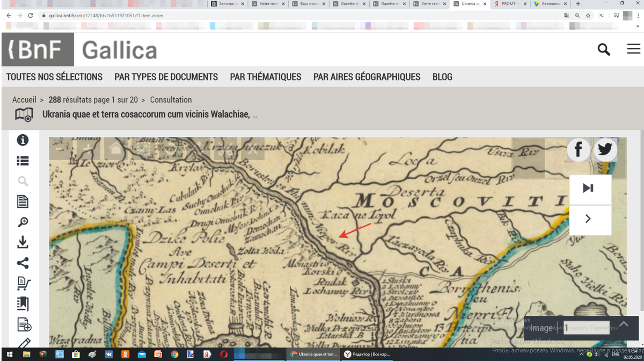Reset map view with home button

tap(116, 150)
